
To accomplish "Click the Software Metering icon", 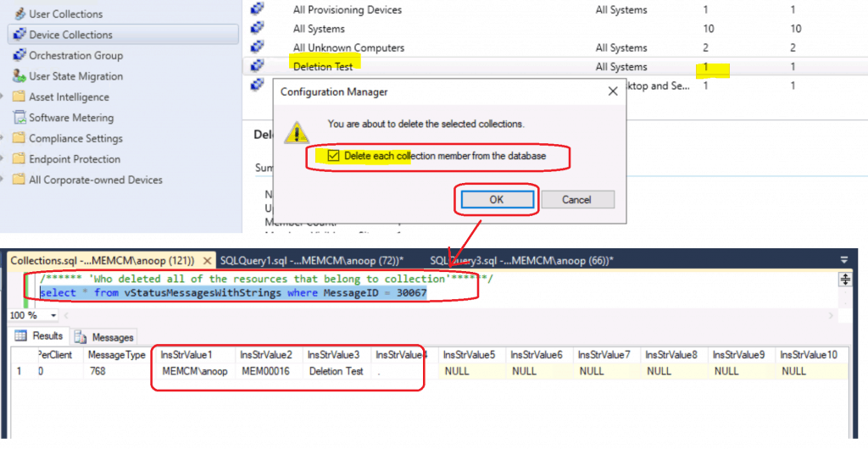I will pyautogui.click(x=19, y=118).
